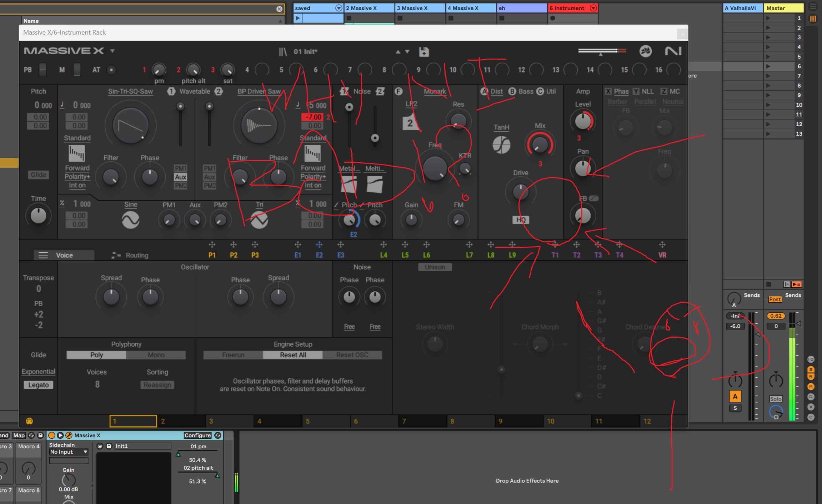
Task: Open the Sin-Tri-SQ-Saw wavetable selector
Action: [x=130, y=91]
